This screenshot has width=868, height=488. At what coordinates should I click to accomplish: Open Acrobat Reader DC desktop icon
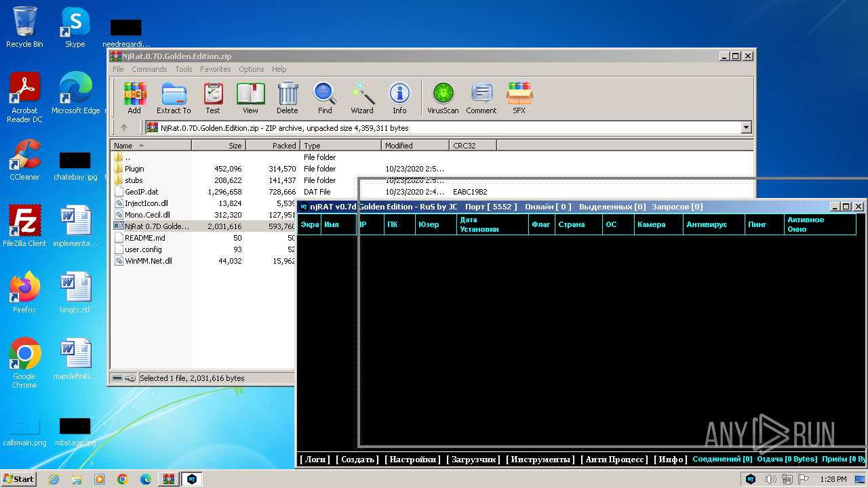(x=24, y=98)
